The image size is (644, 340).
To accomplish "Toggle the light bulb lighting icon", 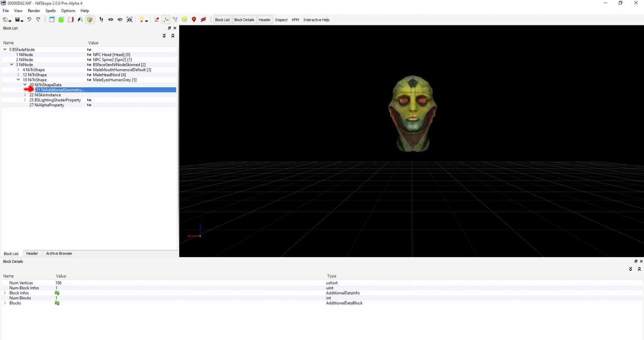I will (142, 20).
